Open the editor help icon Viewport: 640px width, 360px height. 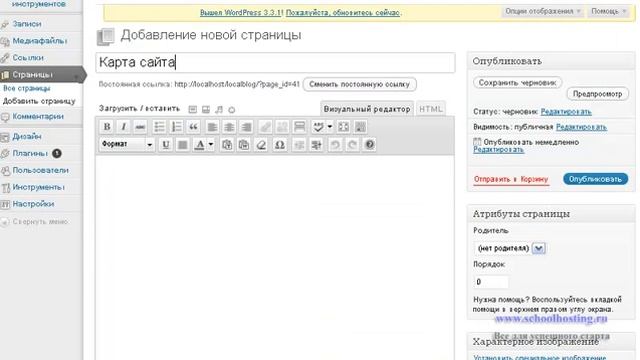click(370, 144)
